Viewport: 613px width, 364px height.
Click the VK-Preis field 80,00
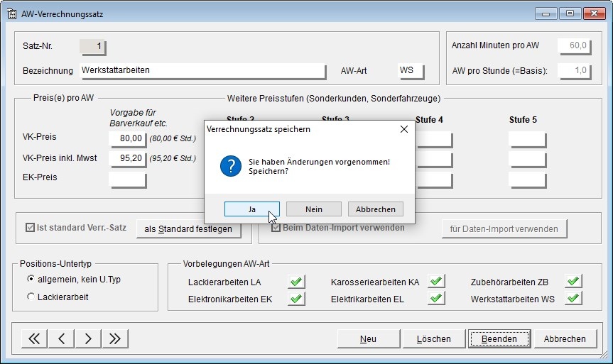click(127, 139)
